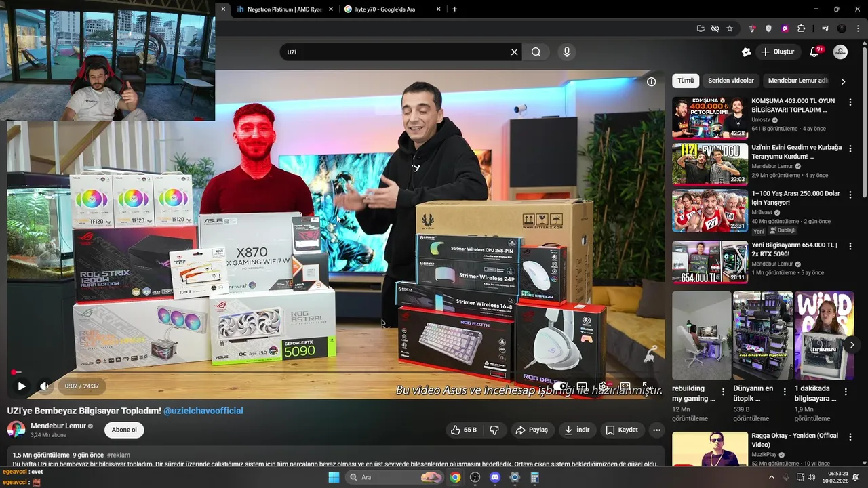Select the 'Seriden videolar' filter chip
868x488 pixels.
pos(731,81)
